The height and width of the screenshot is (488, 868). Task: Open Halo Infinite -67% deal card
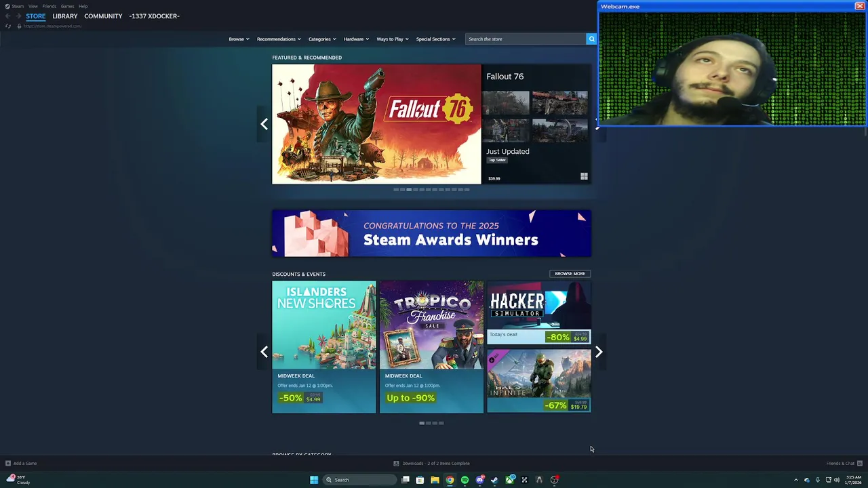(539, 381)
